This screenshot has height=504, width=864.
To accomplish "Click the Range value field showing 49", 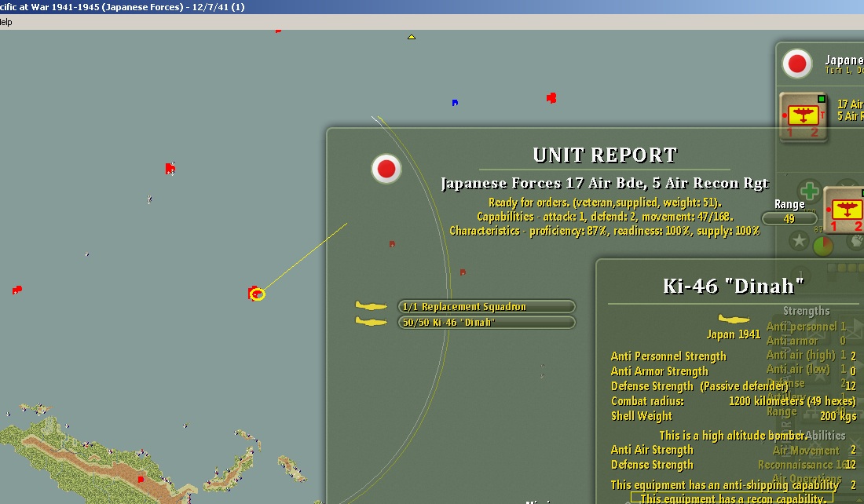I will [x=789, y=219].
